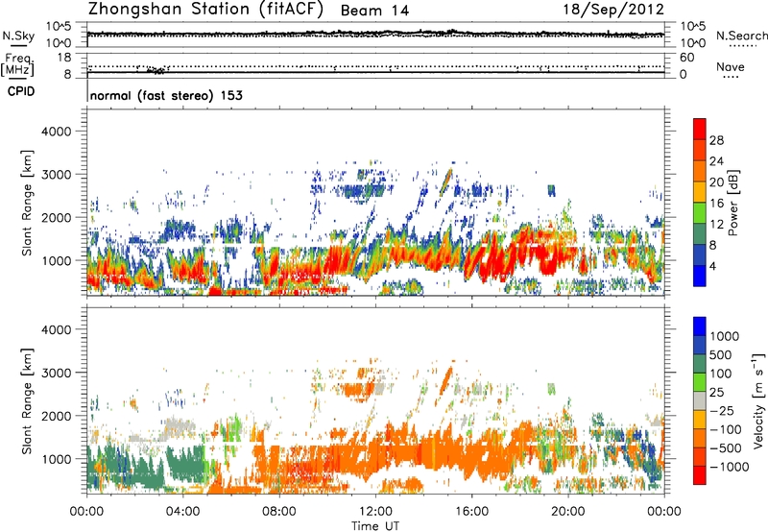Click the "CPID" label
Viewport: 768px width, 532px height.
pyautogui.click(x=21, y=91)
